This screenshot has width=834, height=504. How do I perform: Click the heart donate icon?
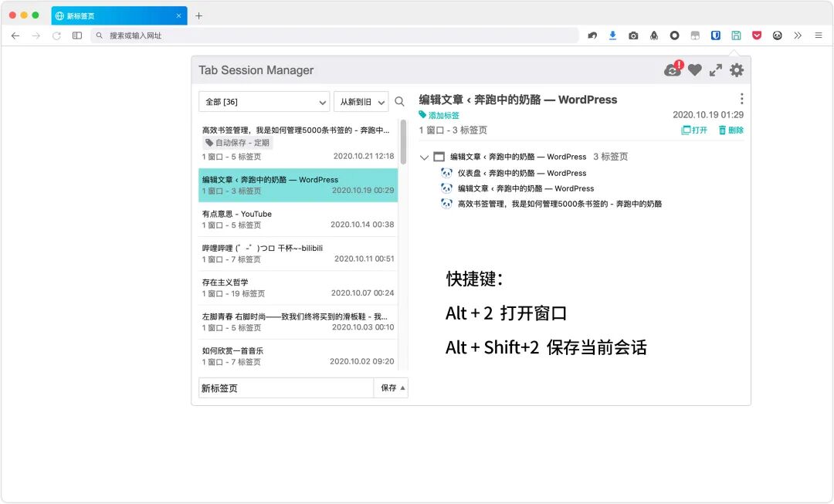tap(695, 70)
